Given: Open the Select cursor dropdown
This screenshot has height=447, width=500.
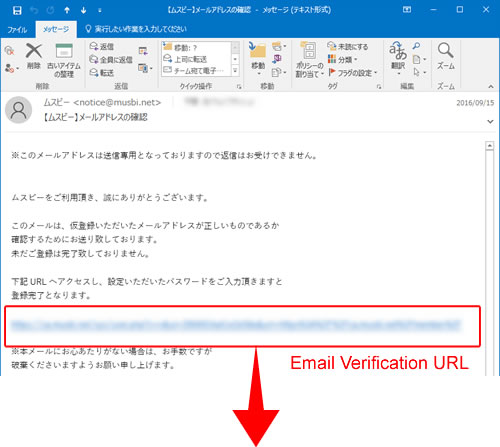Looking at the screenshot, I should [x=420, y=72].
